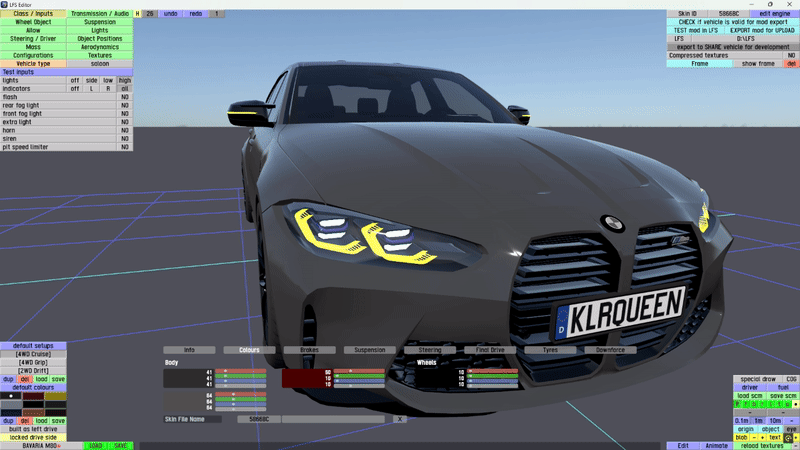Screen dimensions: 800x450
Task: Click the undo button
Action: click(x=170, y=14)
